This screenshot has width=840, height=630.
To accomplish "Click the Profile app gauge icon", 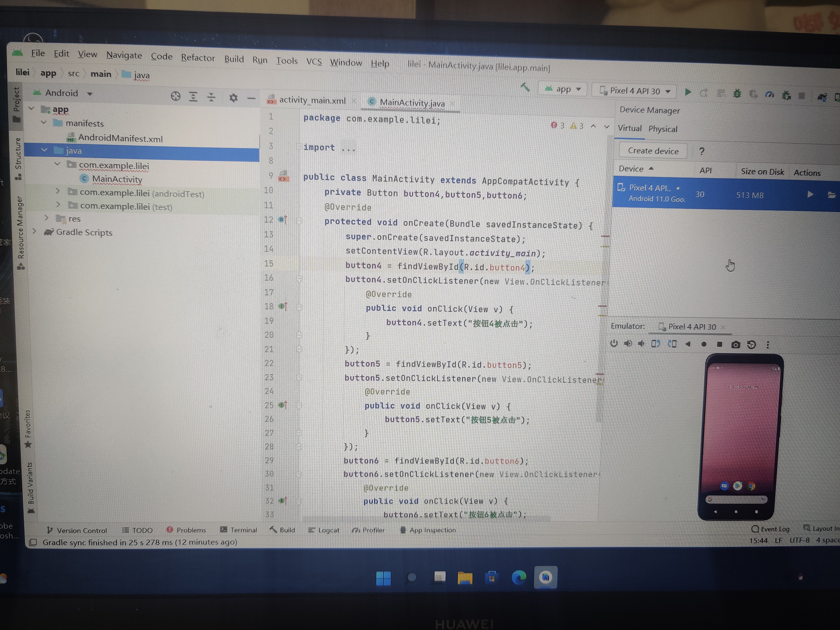I will point(770,94).
